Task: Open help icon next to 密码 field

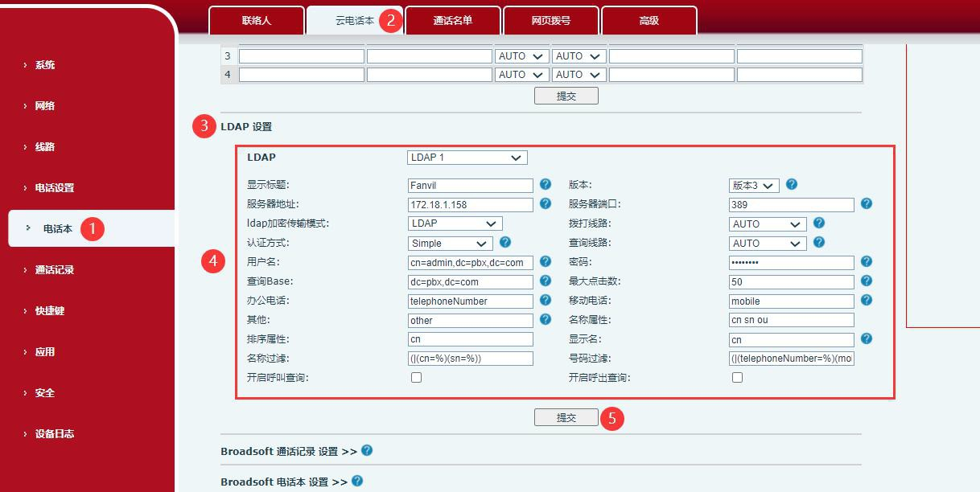Action: (x=866, y=262)
